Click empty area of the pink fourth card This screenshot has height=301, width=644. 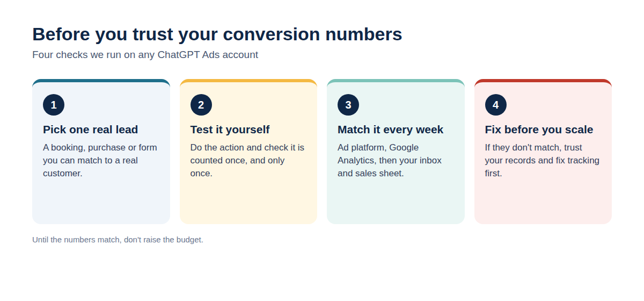coord(543,202)
